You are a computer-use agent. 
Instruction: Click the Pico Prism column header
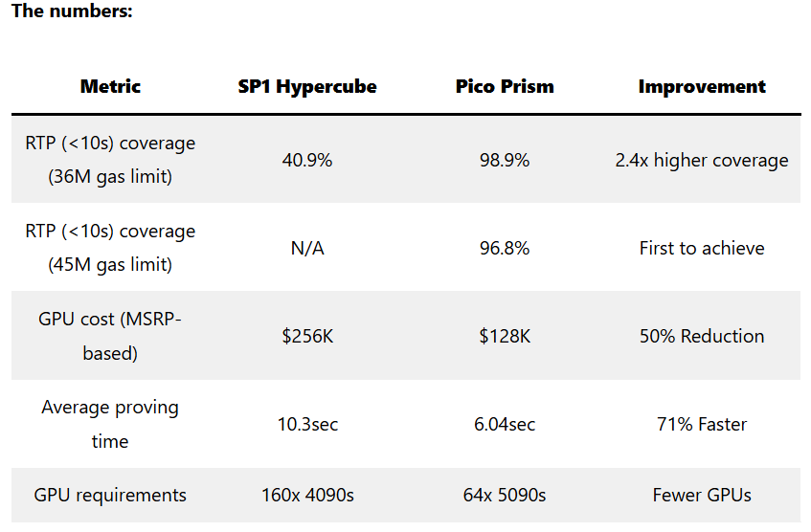pyautogui.click(x=505, y=86)
